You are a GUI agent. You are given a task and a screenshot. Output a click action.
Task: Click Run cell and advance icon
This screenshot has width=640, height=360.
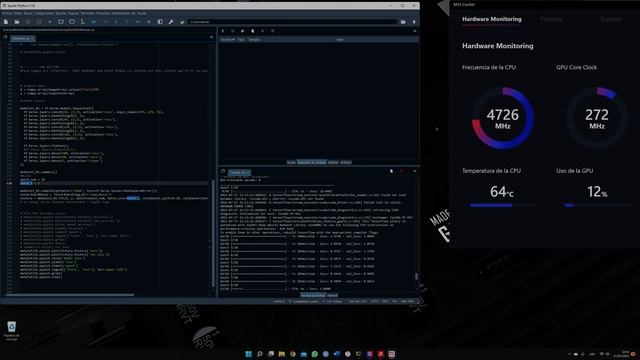click(x=72, y=22)
